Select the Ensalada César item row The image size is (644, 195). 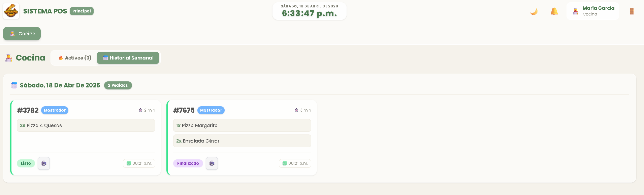[x=242, y=141]
